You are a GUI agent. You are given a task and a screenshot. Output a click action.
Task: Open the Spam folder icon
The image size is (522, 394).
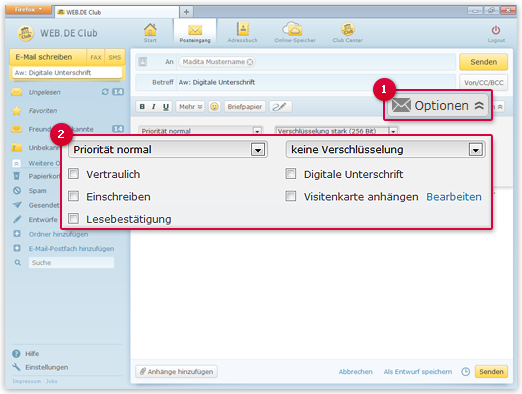coord(17,191)
